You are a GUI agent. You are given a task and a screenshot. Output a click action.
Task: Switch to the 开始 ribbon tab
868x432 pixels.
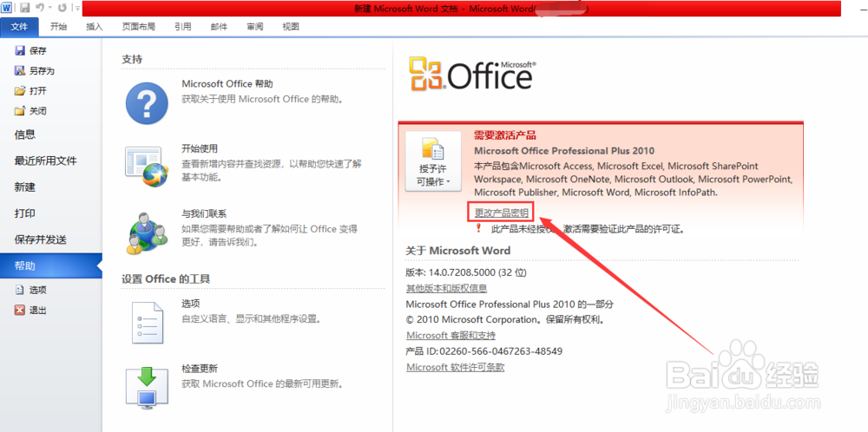coord(59,27)
